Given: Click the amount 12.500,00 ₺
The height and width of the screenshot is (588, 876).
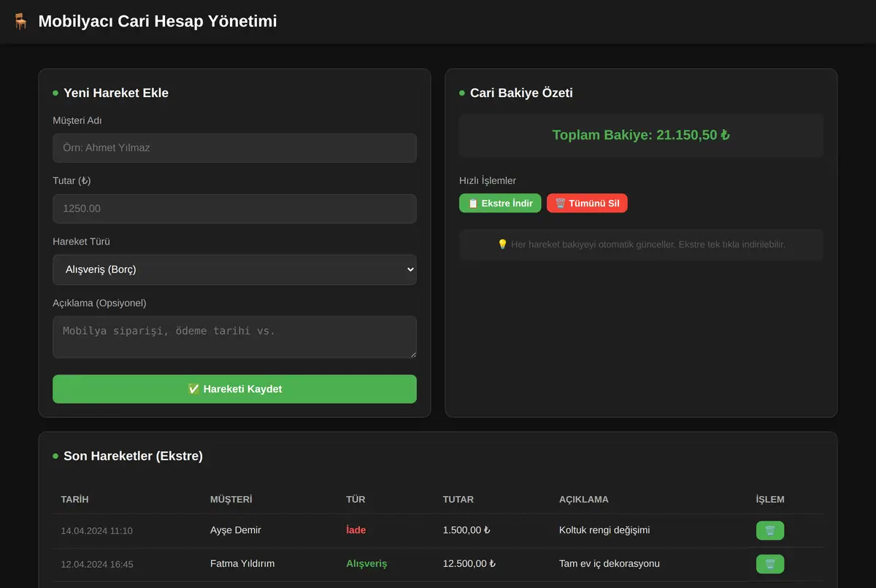Looking at the screenshot, I should coord(469,564).
